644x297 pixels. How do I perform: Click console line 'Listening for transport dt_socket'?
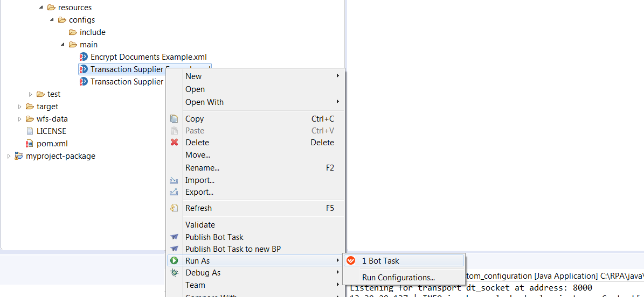[470, 287]
